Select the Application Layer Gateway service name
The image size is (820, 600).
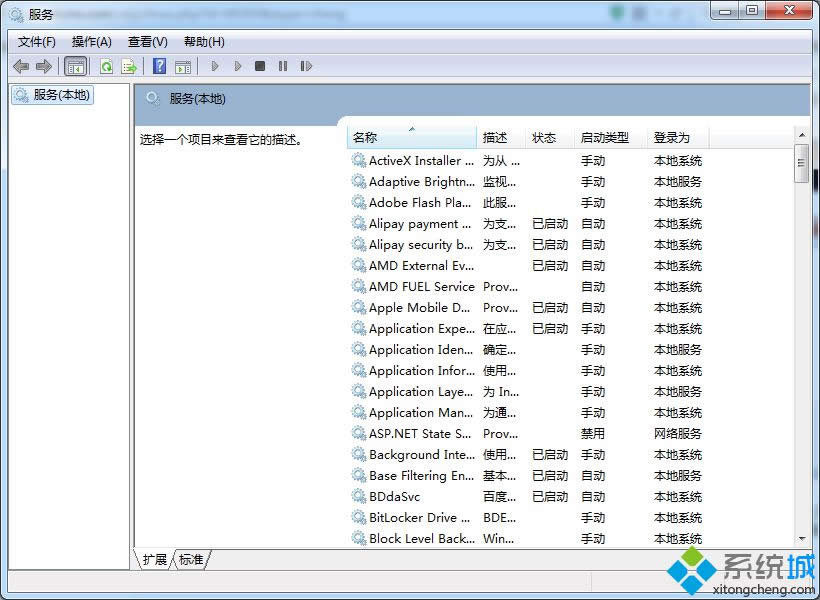(421, 391)
